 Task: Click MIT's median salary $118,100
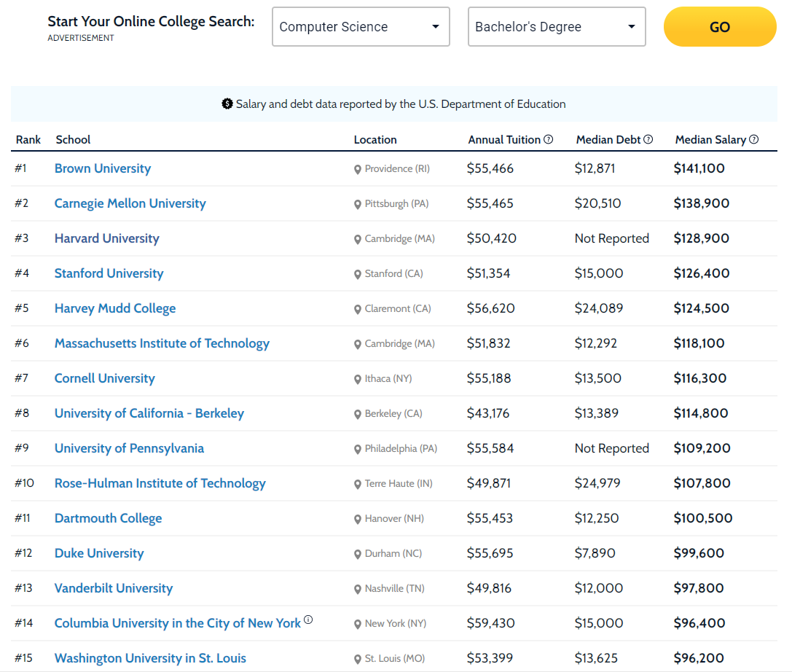(x=699, y=343)
